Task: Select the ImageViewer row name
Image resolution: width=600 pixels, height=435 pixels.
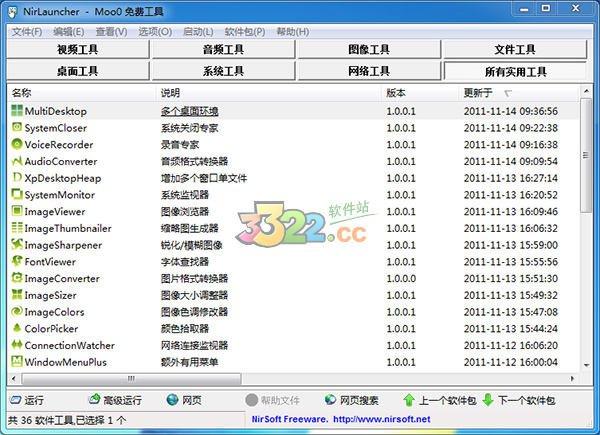Action: 55,212
